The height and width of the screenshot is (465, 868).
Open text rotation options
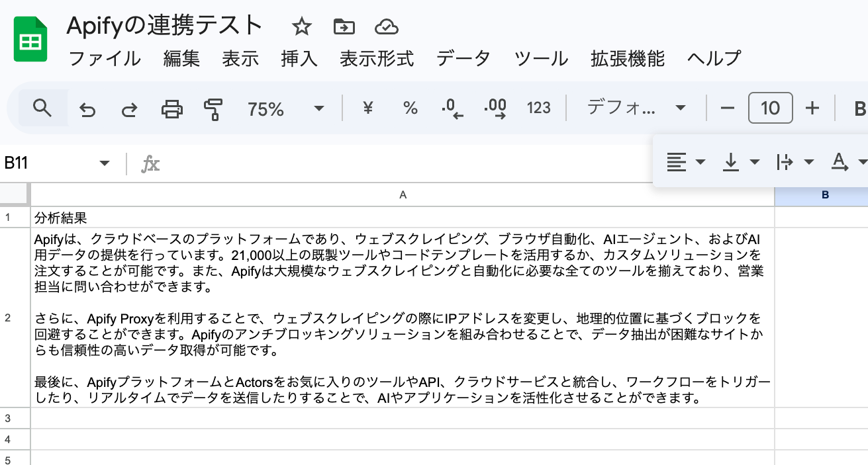840,162
